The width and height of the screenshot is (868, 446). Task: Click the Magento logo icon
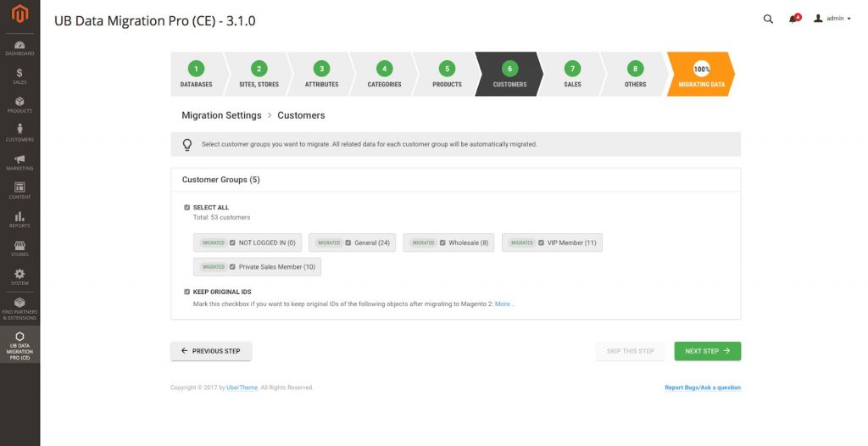click(19, 15)
